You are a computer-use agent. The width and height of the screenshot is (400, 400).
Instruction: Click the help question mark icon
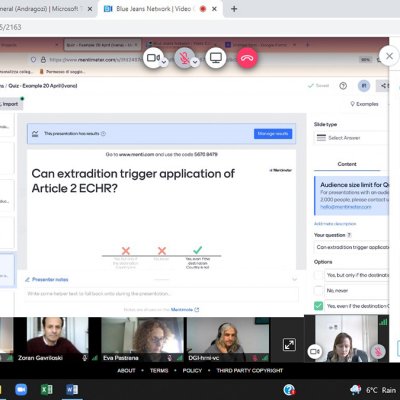pyautogui.click(x=343, y=86)
